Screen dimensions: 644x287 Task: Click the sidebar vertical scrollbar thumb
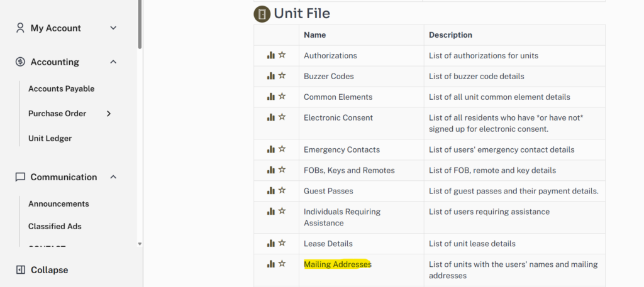click(140, 25)
